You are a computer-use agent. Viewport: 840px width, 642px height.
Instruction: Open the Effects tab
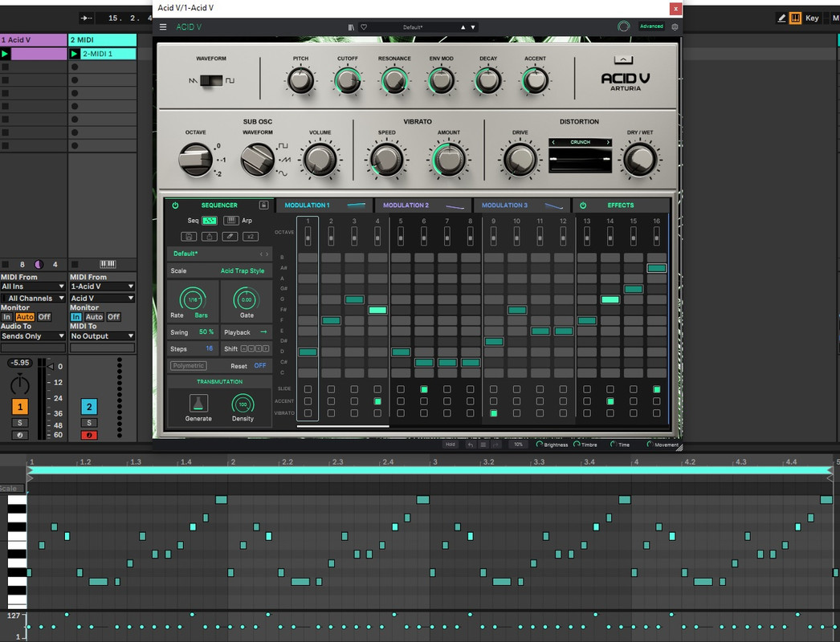(x=620, y=205)
